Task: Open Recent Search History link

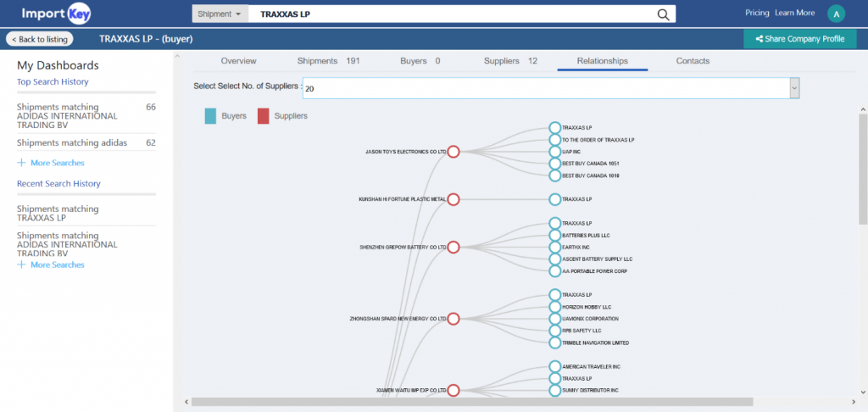Action: pos(58,184)
